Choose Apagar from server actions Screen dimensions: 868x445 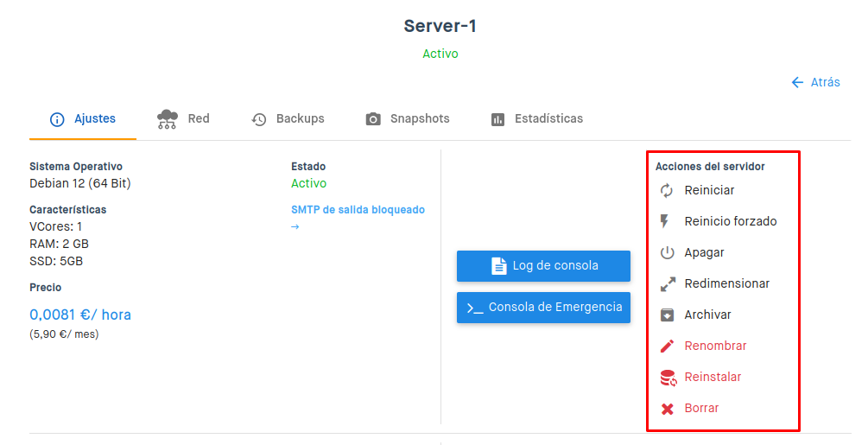[x=704, y=253]
